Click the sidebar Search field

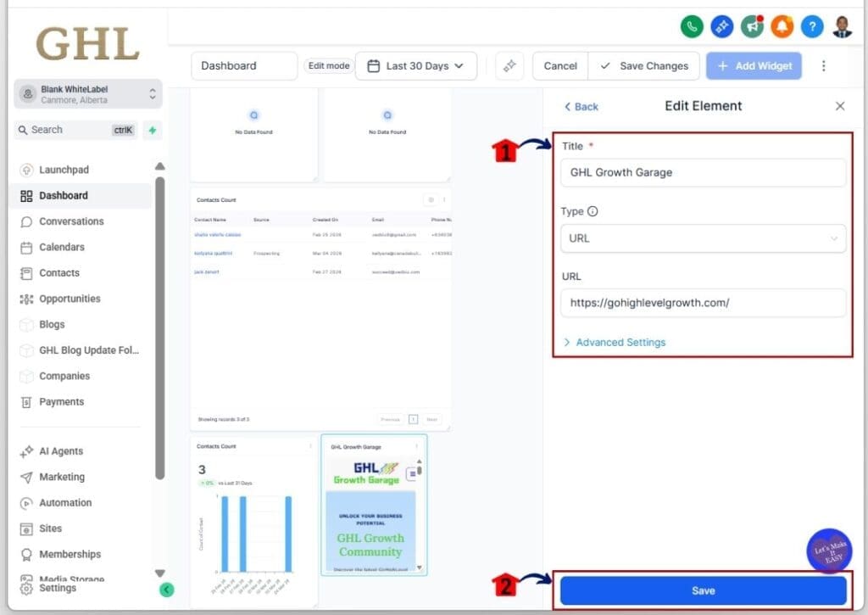coord(75,130)
